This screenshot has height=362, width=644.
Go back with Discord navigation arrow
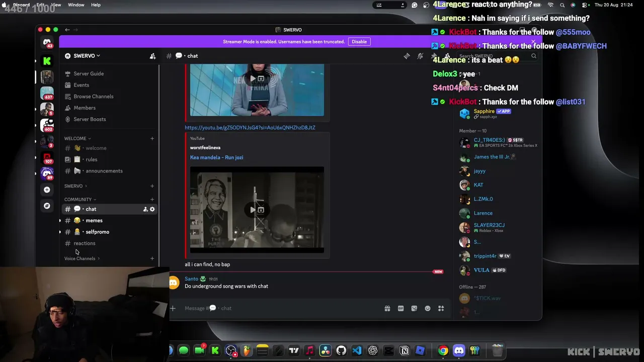pos(67,30)
